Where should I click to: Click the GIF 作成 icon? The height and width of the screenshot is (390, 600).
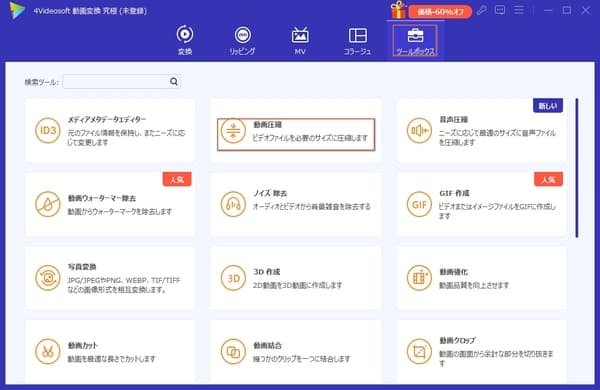pyautogui.click(x=419, y=204)
